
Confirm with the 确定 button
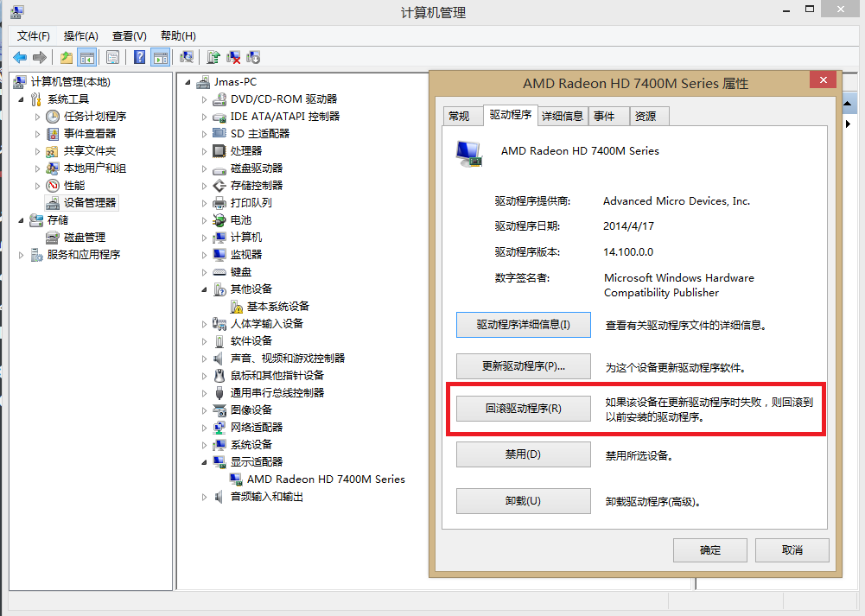coord(710,550)
